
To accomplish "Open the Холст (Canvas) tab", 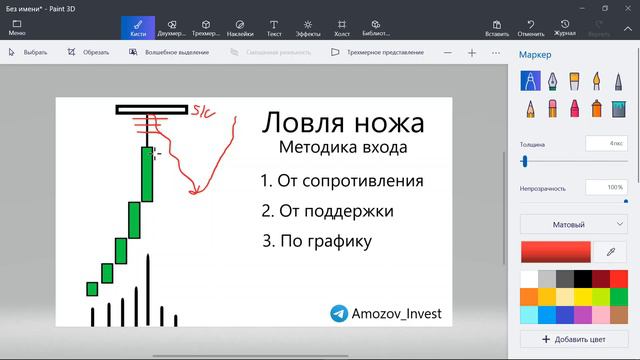I will point(342,28).
